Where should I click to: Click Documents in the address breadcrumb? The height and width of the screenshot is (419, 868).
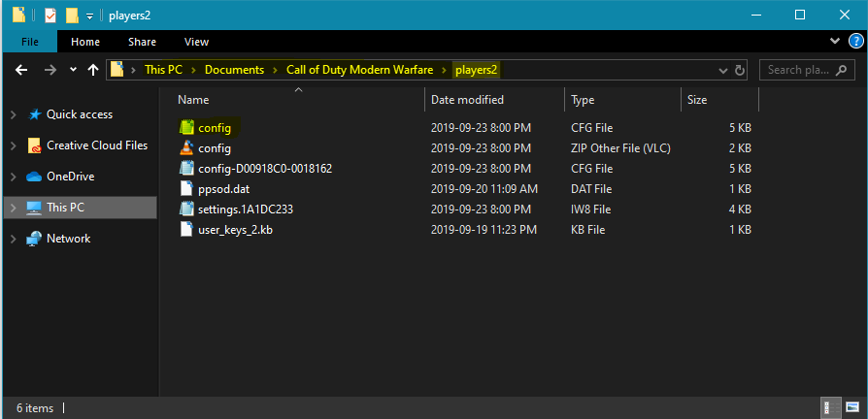tap(234, 70)
